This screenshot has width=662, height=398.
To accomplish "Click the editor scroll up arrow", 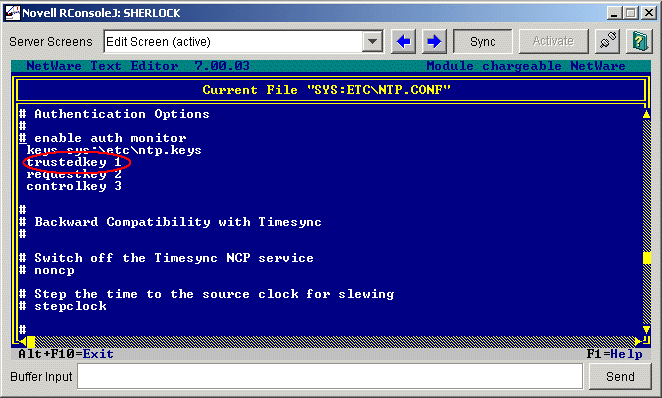I will pos(646,114).
